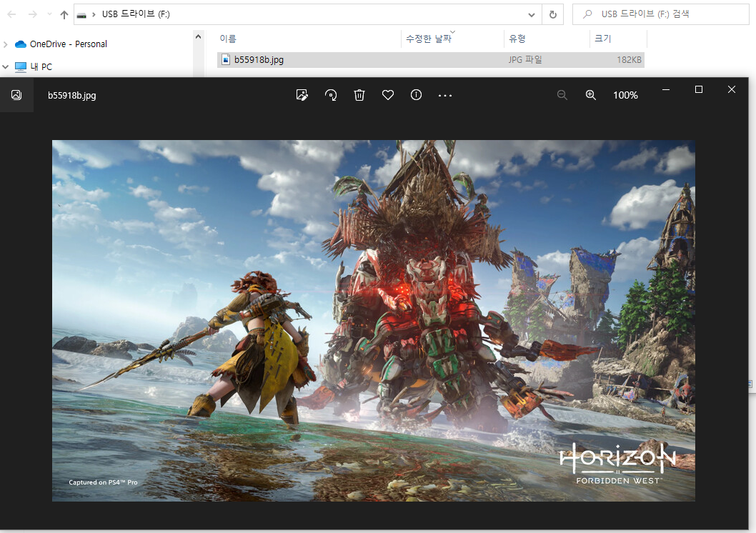Zoom out with the magnifier minus icon
The height and width of the screenshot is (533, 756).
coord(562,95)
